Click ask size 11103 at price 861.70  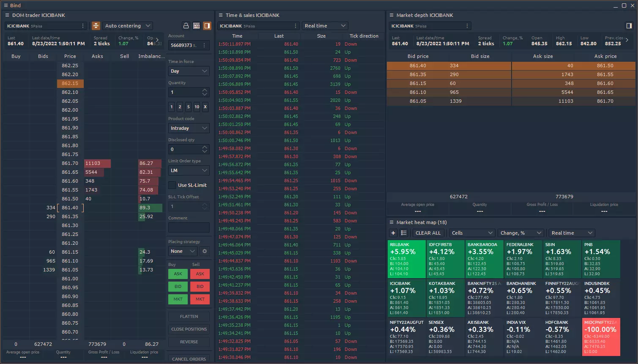97,163
